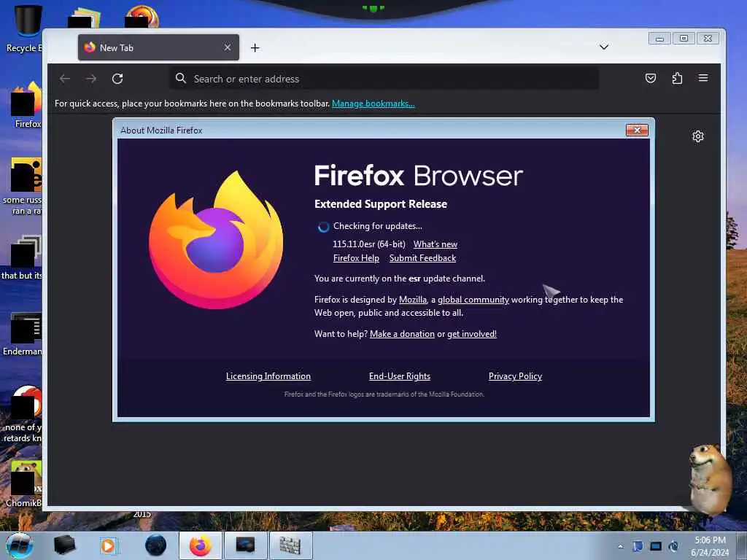Image resolution: width=747 pixels, height=560 pixels.
Task: Open the black box taskbar icon
Action: tap(64, 545)
